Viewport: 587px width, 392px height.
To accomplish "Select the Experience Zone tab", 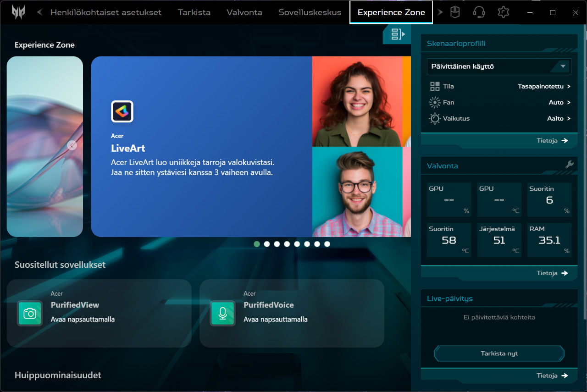I will pos(391,12).
